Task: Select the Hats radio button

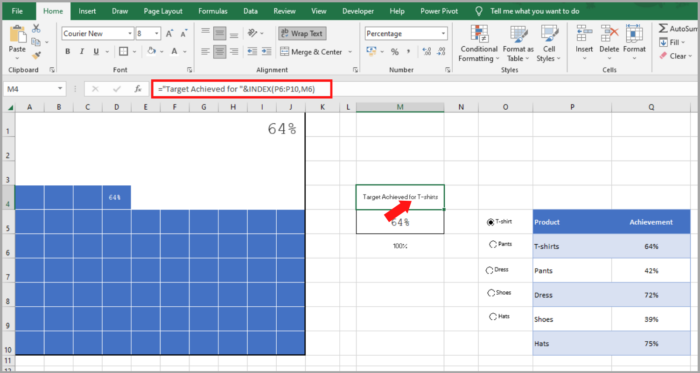Action: click(493, 317)
